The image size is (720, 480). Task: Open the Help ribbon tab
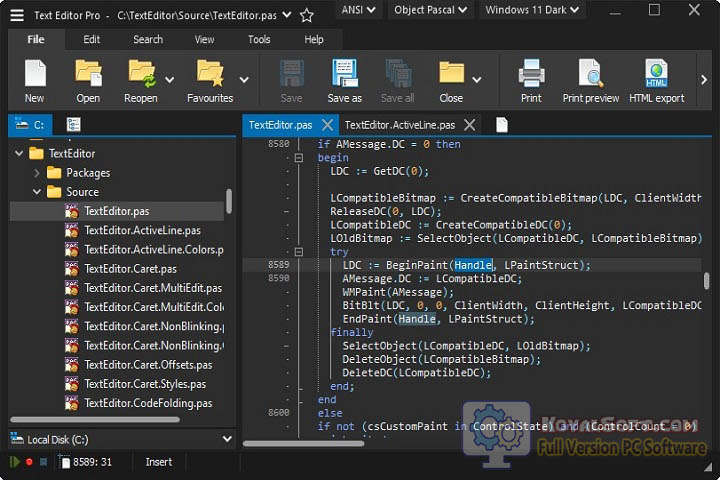(314, 40)
